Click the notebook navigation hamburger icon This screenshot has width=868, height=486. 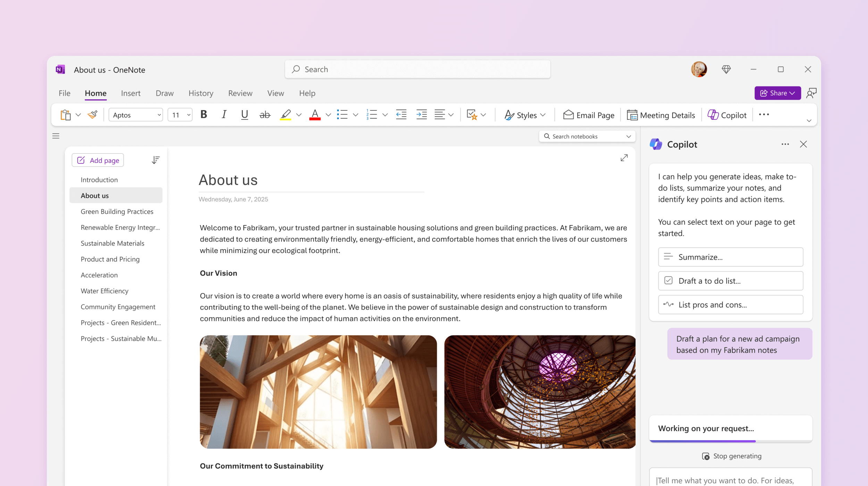[56, 136]
